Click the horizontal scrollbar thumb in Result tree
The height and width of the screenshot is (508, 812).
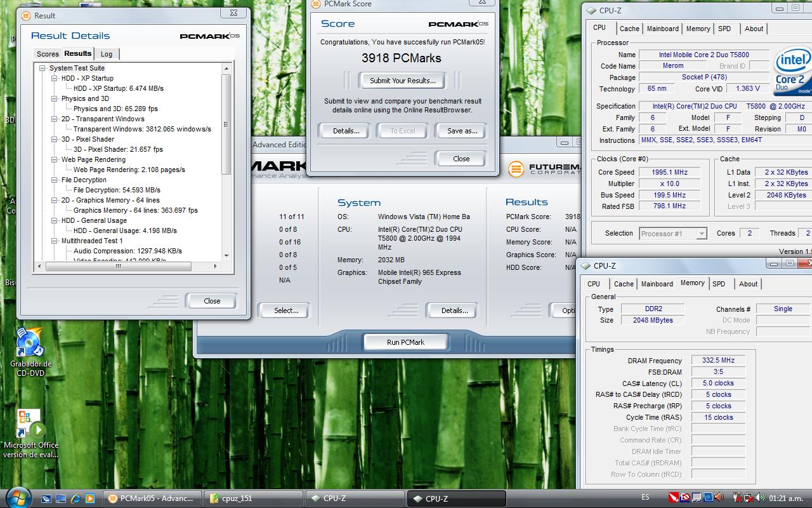[118, 266]
